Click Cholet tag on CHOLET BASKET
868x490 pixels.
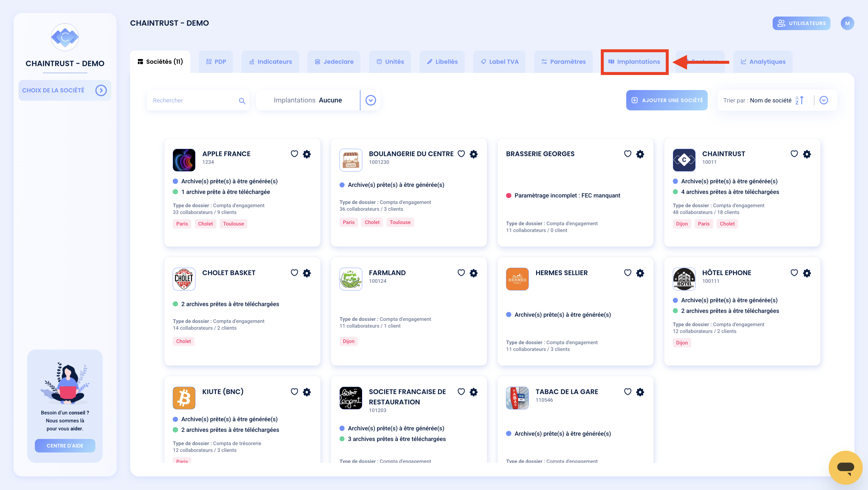(x=183, y=342)
